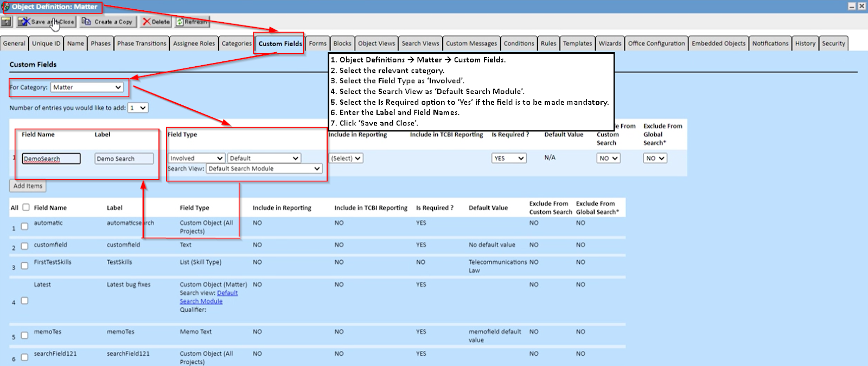Click Create a Copy toolbar button

click(x=107, y=22)
